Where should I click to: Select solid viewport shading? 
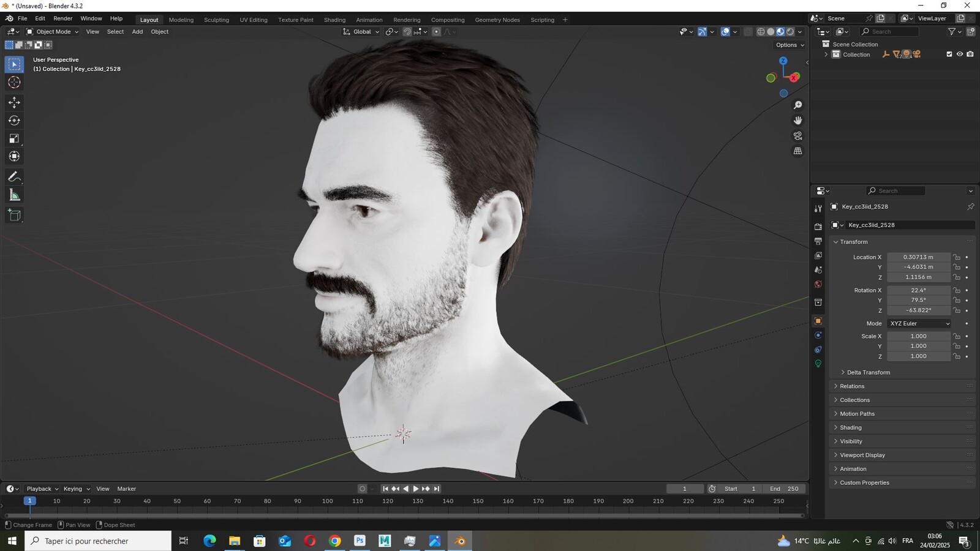[x=771, y=32]
